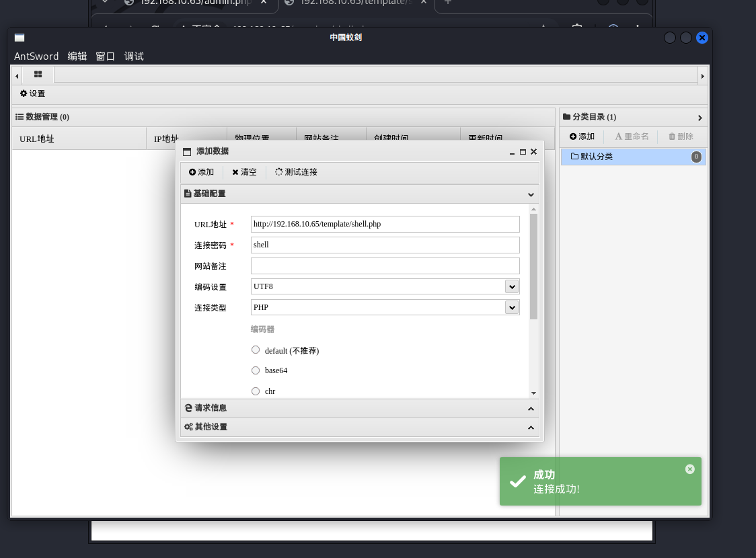Click the success checkmark icon
The width and height of the screenshot is (756, 558).
tap(517, 481)
